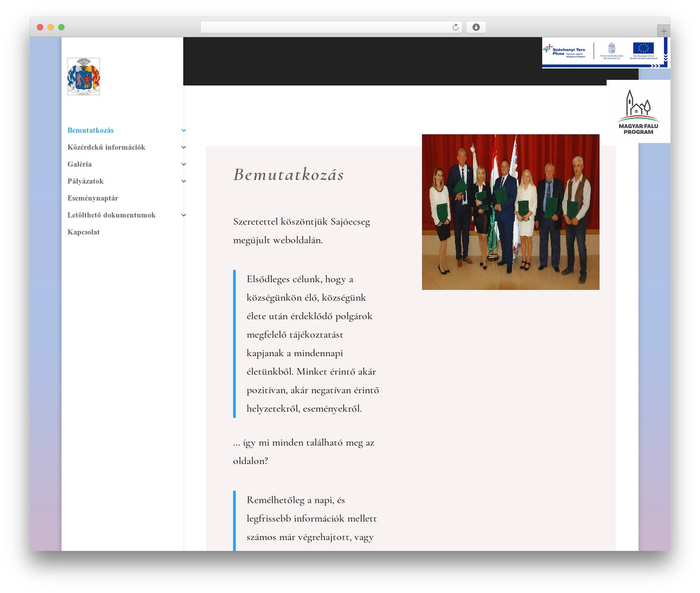The image size is (700, 593).
Task: Expand the Galéria submenu chevron
Action: coord(184,164)
